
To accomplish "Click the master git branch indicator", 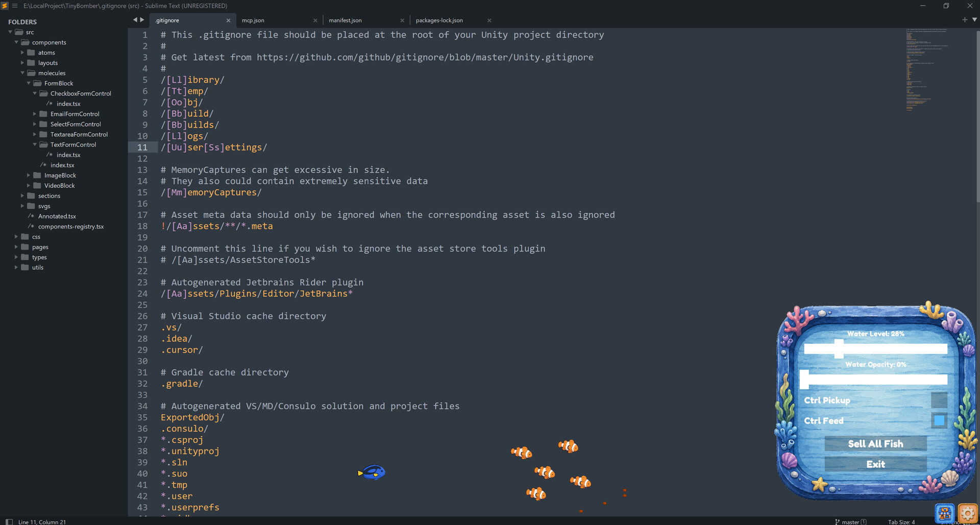I will pos(850,521).
